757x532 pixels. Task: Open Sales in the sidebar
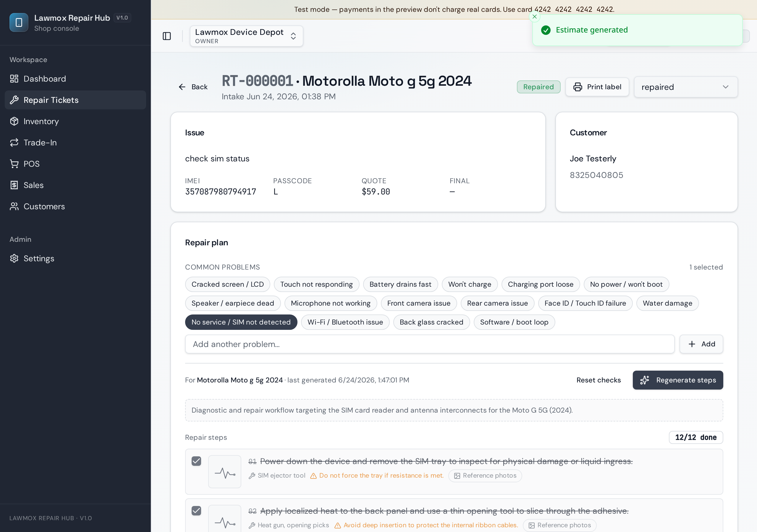tap(75, 185)
